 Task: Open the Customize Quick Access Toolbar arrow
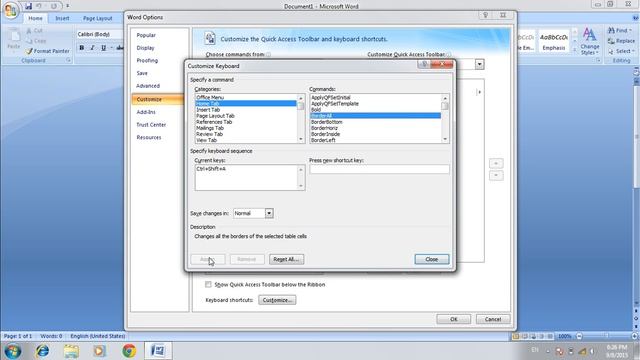(67, 6)
